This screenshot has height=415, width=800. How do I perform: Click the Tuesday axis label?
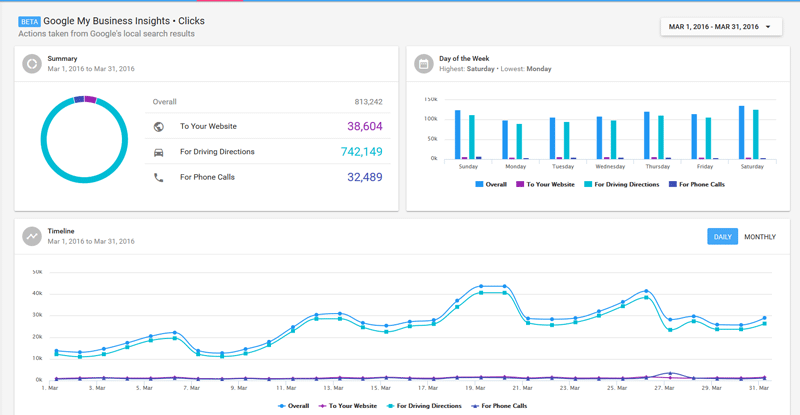[563, 167]
